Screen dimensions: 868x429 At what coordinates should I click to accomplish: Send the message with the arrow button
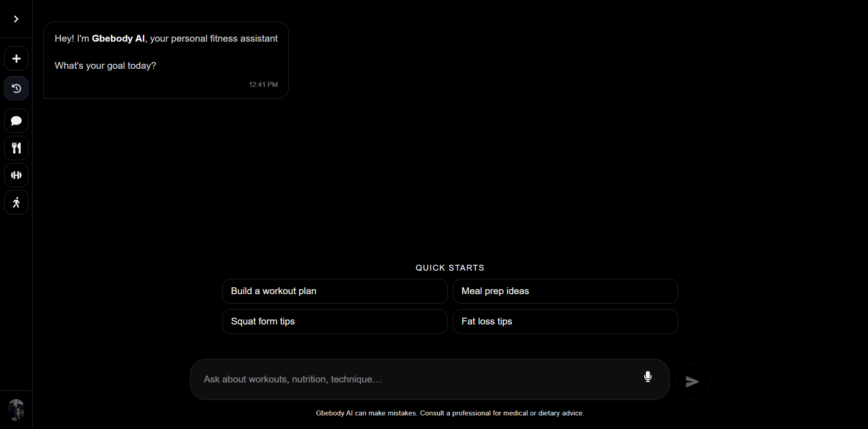click(x=693, y=381)
